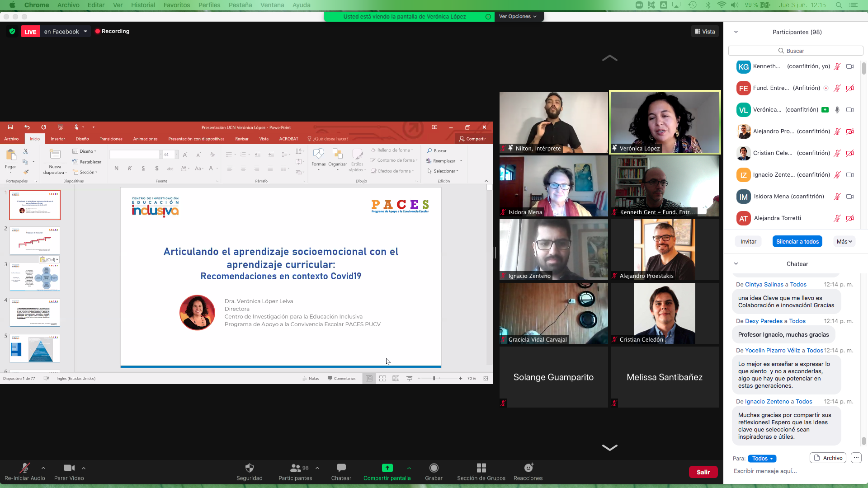The image size is (868, 488).
Task: Toggle Parar Video camera
Action: pos(69,468)
